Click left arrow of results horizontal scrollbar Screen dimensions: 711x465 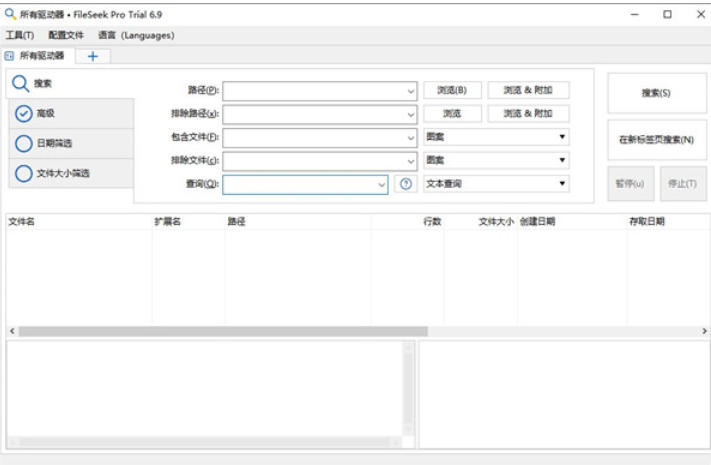tap(12, 331)
